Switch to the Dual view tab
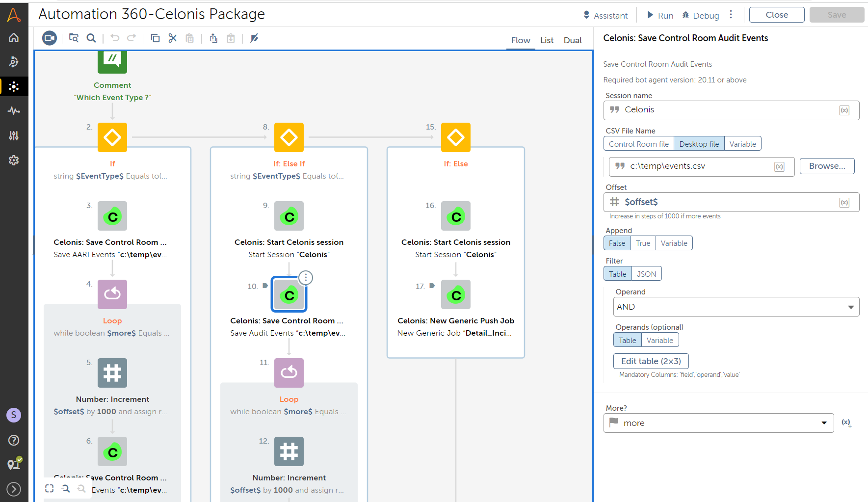 [572, 40]
